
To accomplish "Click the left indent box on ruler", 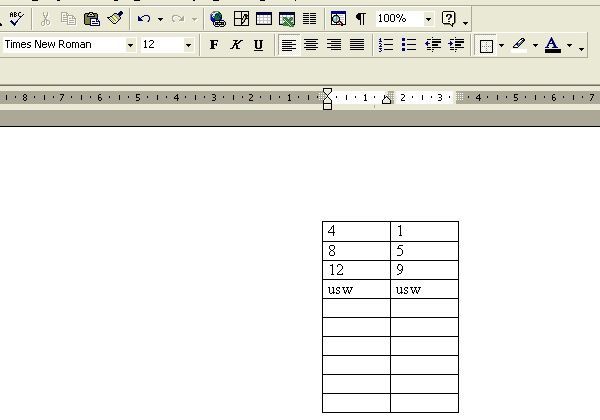I will 328,107.
